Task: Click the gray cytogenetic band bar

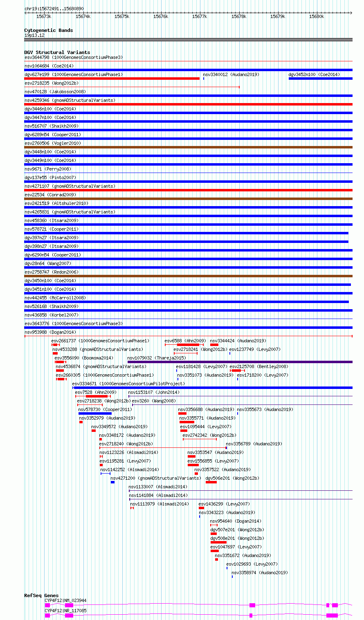Action: coord(188,40)
